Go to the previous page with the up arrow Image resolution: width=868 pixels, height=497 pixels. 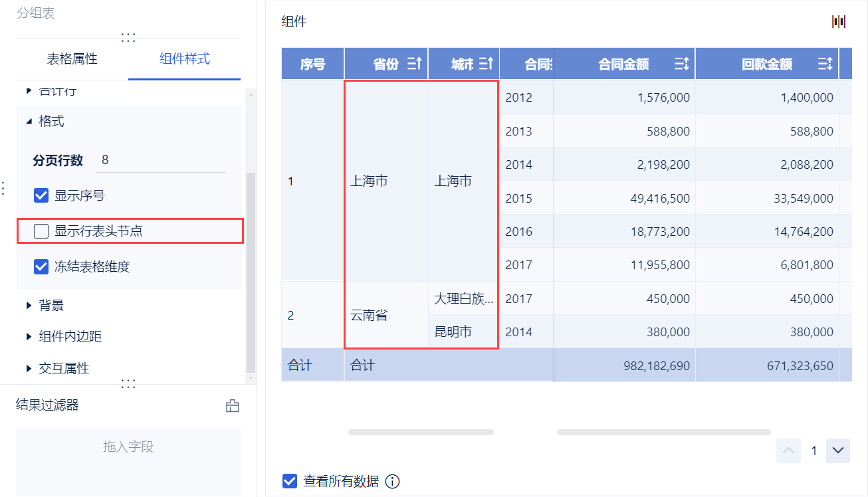788,450
